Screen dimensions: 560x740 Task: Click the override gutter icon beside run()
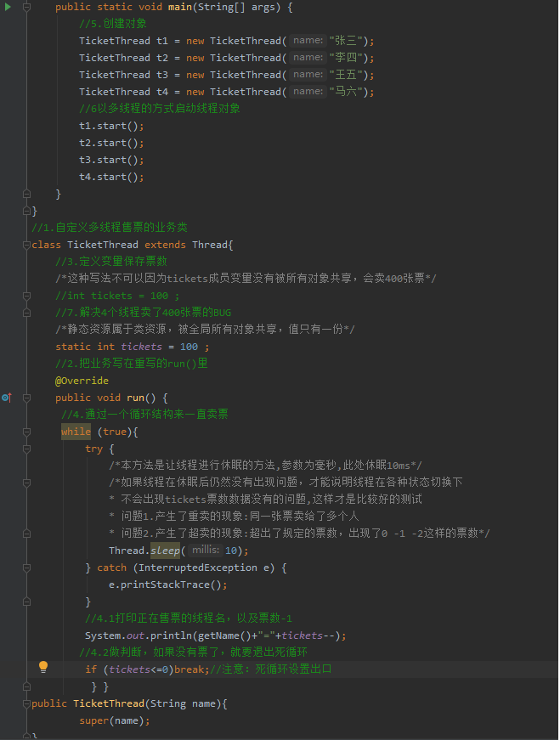point(7,398)
